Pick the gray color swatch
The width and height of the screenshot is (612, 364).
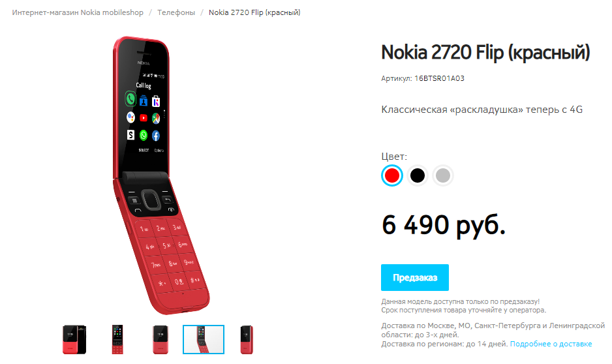(442, 175)
